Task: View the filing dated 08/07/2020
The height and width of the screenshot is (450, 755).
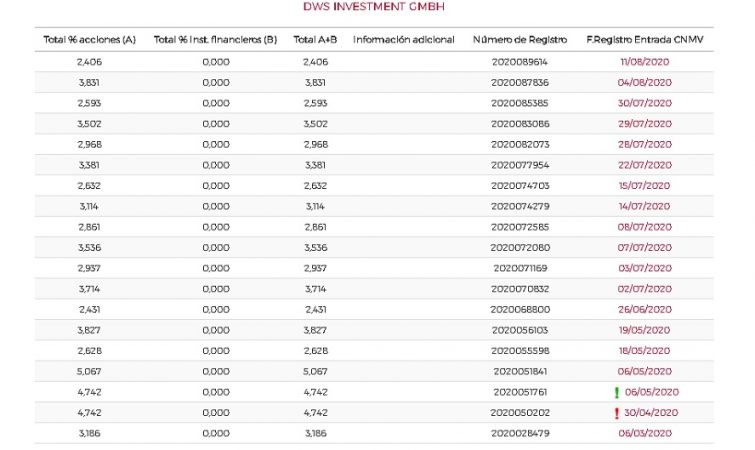Action: pyautogui.click(x=643, y=227)
